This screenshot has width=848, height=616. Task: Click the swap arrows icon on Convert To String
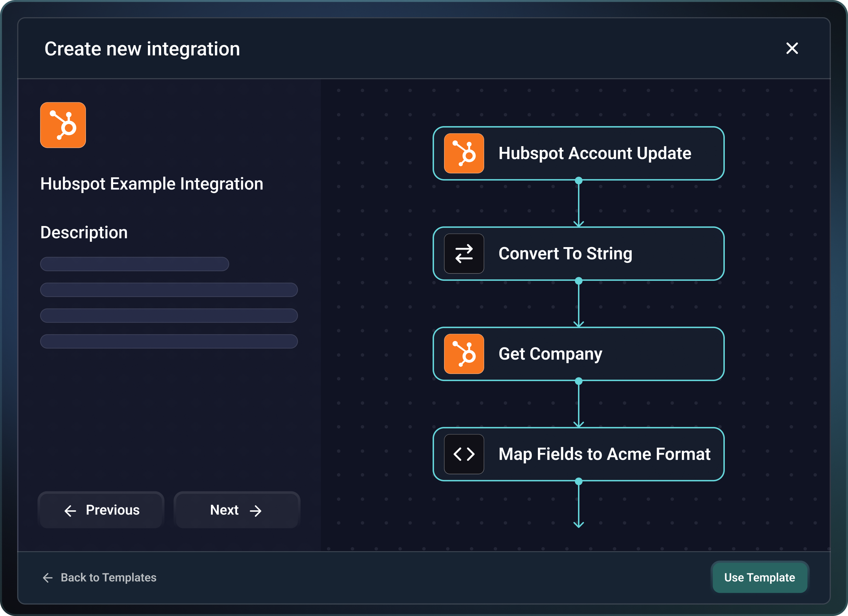464,254
